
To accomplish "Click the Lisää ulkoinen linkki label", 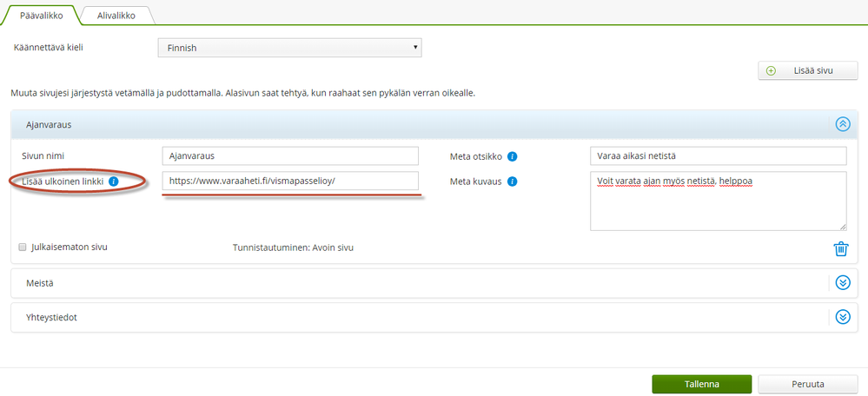I will 63,181.
